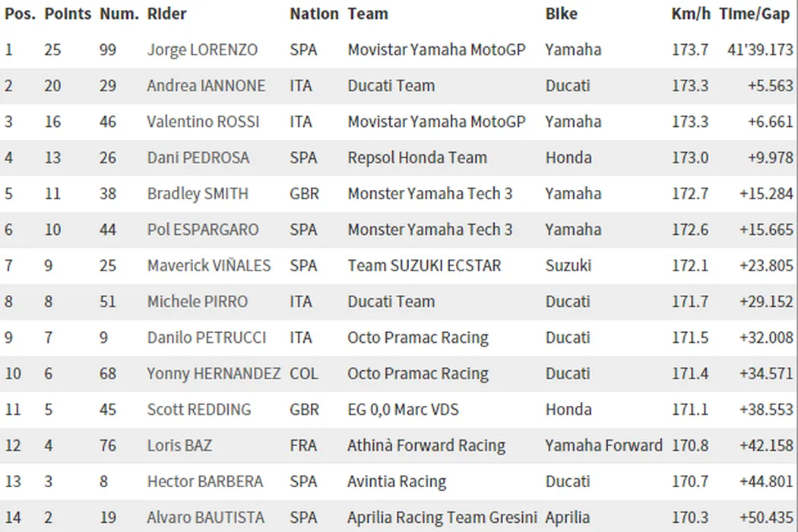Select Michele PIRRO rider name
Image resolution: width=798 pixels, height=532 pixels.
(198, 302)
